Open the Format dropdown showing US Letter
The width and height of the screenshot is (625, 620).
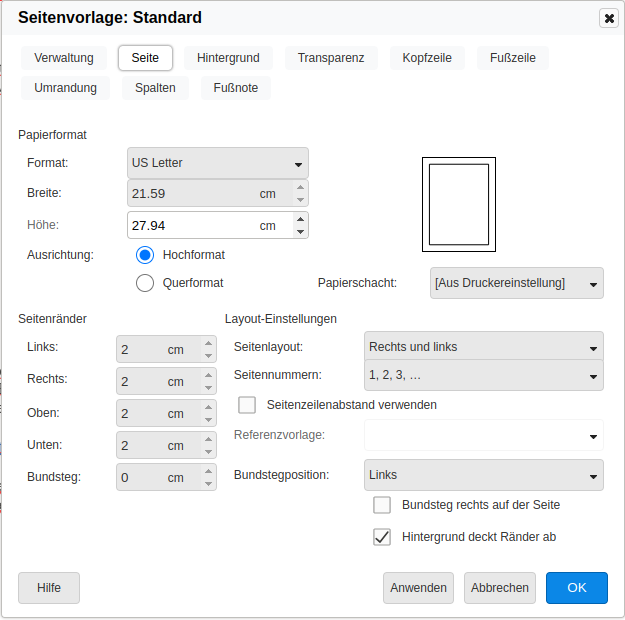218,163
